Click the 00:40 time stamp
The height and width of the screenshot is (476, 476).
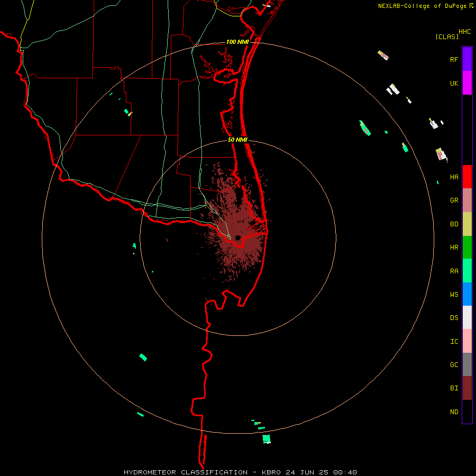point(345,472)
